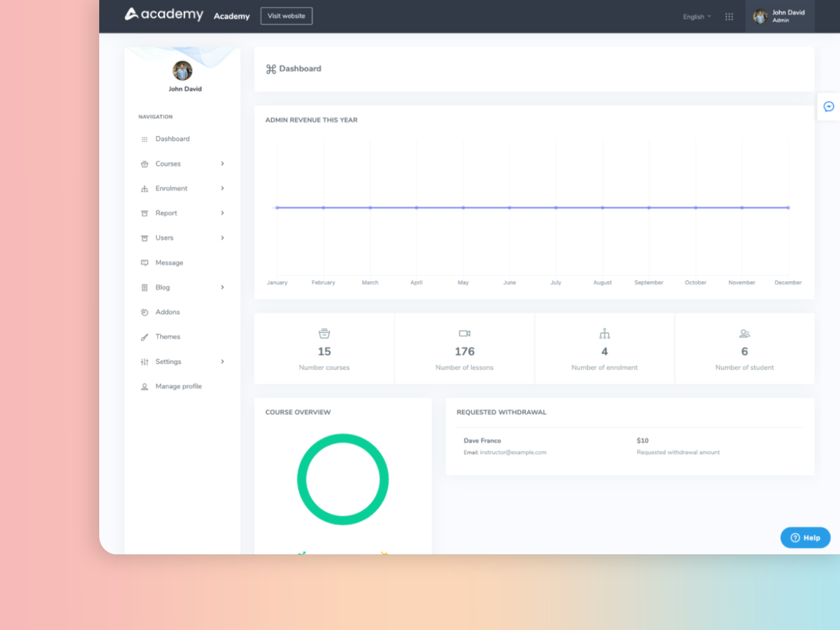
Task: Expand the Report submenu chevron
Action: [223, 213]
